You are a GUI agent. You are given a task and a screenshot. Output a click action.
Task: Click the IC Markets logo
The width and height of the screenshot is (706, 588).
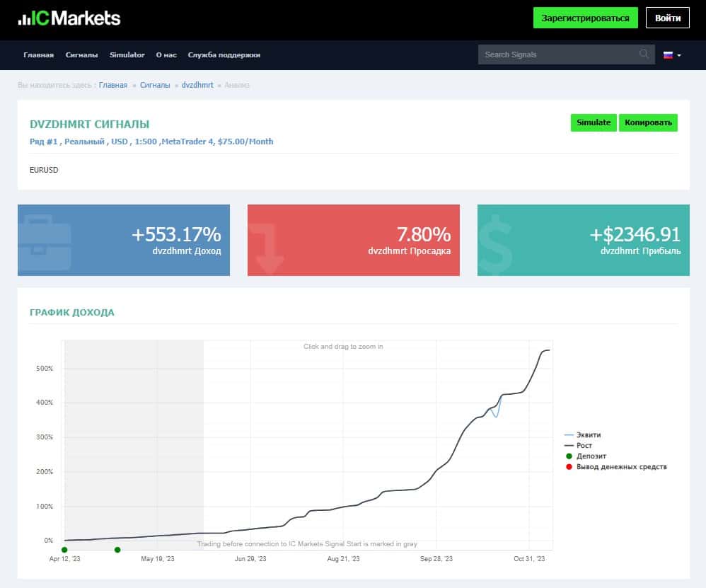[x=69, y=18]
